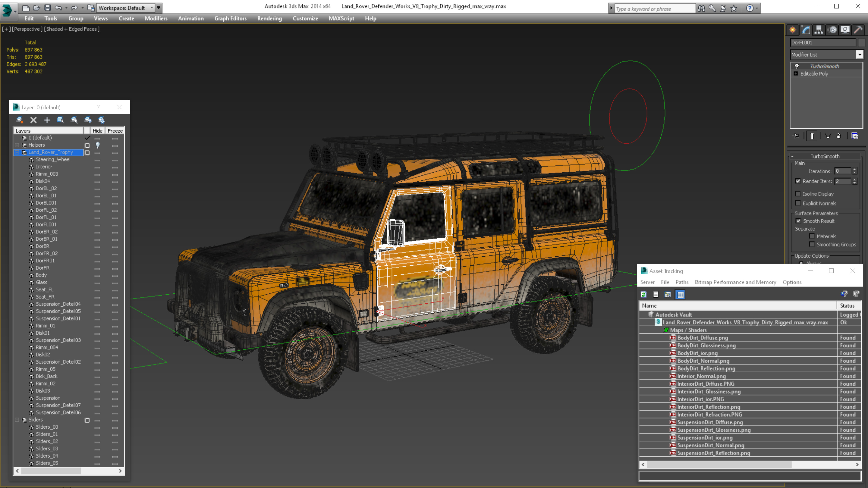868x488 pixels.
Task: Toggle TurboSmooth modifier lightbulb
Action: pos(797,66)
